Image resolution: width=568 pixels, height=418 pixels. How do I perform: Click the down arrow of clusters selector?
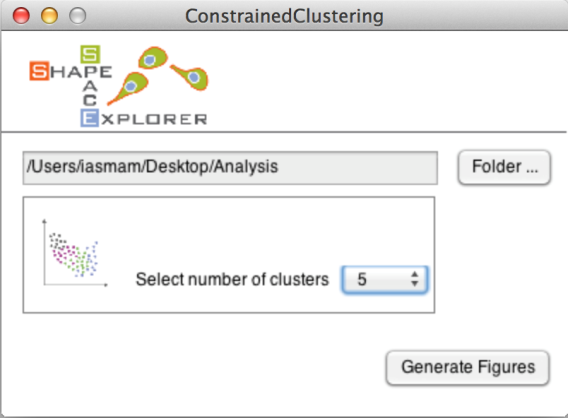(415, 284)
